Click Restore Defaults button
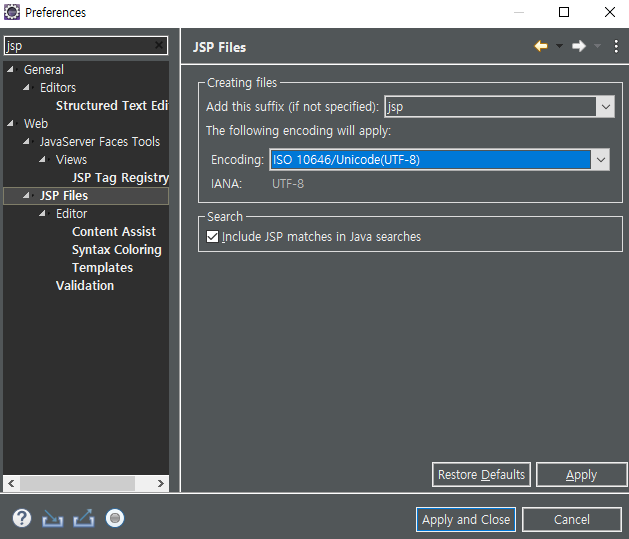This screenshot has height=539, width=629. [481, 474]
